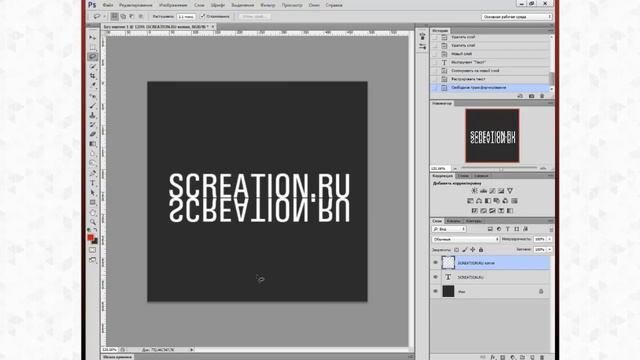This screenshot has height=360, width=640.
Task: Delete current state in History panel
Action: (542, 96)
